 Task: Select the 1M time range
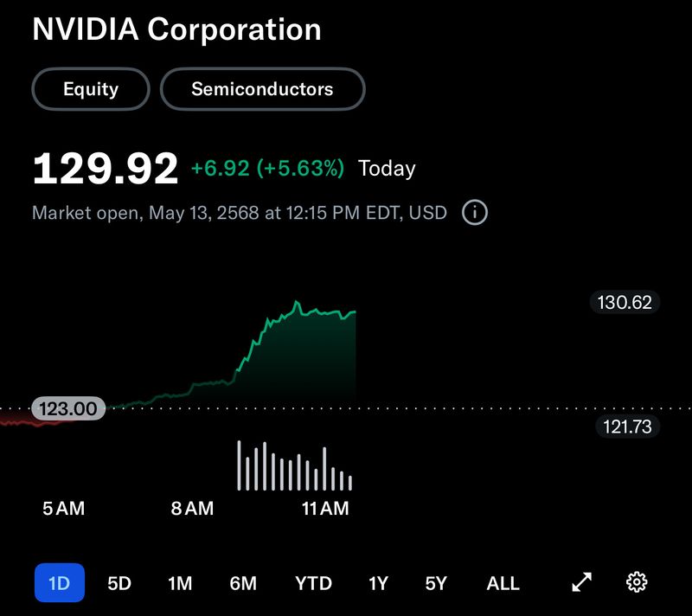coord(181,583)
